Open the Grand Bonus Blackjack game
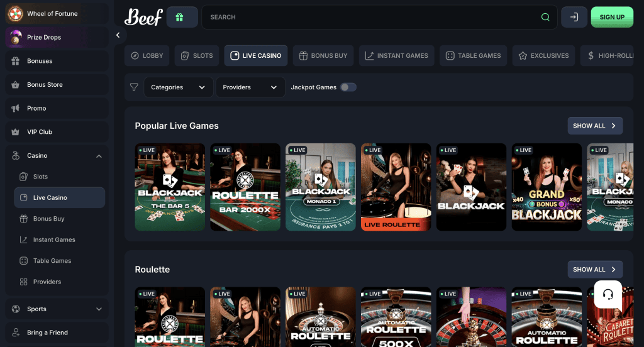This screenshot has height=347, width=644. [x=546, y=187]
